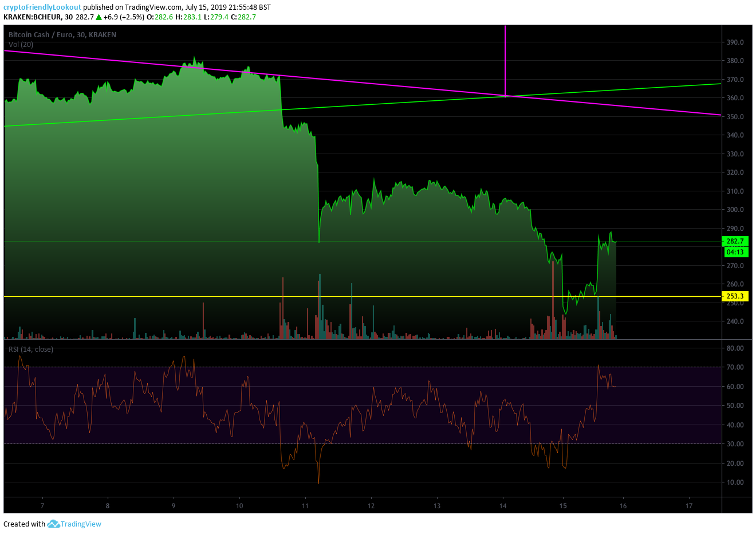Viewport: 756px width, 534px height.
Task: Click date 9 on the time axis
Action: 174,506
